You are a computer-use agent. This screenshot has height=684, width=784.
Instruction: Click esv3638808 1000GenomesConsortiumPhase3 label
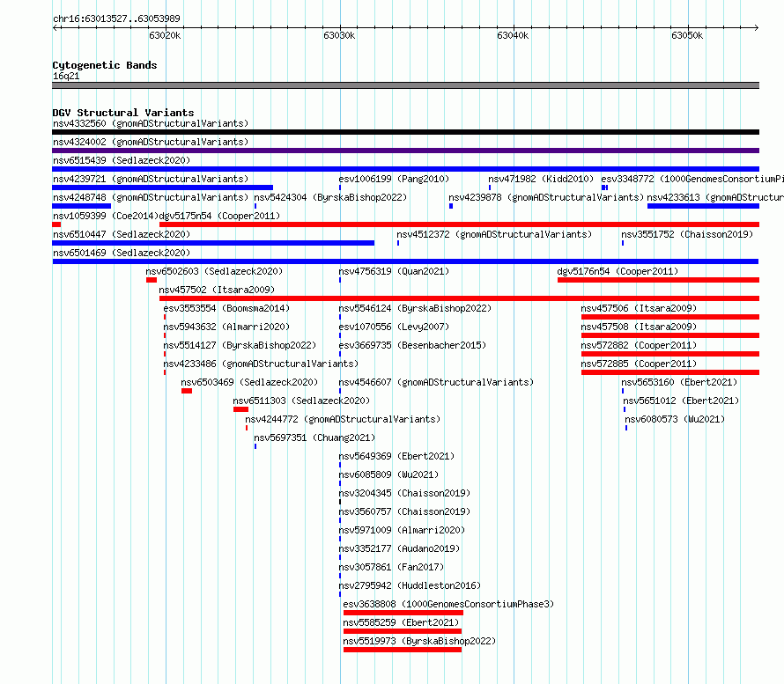(x=448, y=604)
